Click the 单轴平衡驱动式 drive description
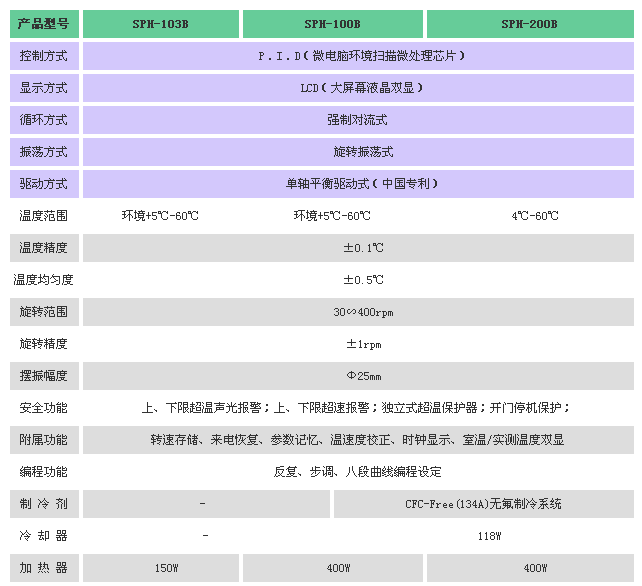The height and width of the screenshot is (586, 642). [362, 184]
